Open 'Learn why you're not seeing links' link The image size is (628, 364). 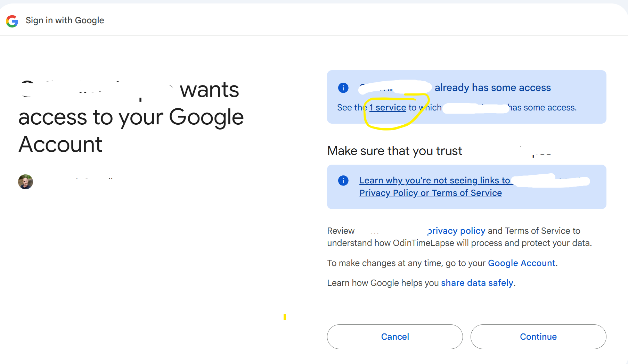point(434,181)
